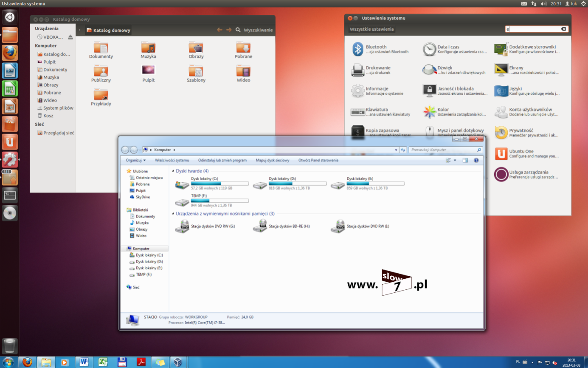Open Dysk lokalny (C:) drive
588x368 pixels.
212,184
